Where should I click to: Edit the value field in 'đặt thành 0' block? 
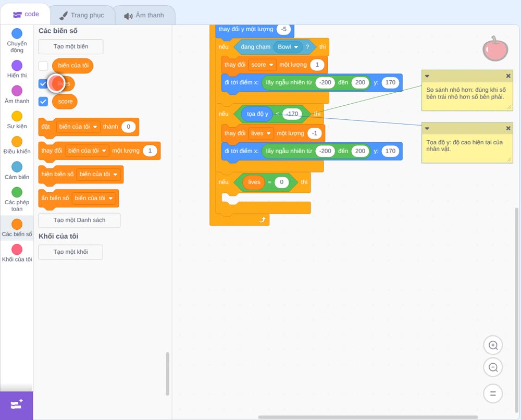128,127
